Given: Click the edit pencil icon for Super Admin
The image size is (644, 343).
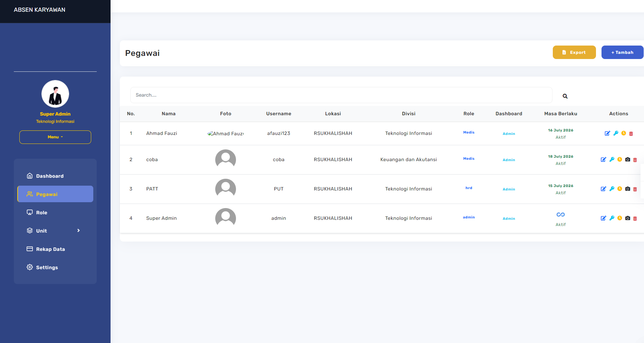Looking at the screenshot, I should click(x=603, y=218).
